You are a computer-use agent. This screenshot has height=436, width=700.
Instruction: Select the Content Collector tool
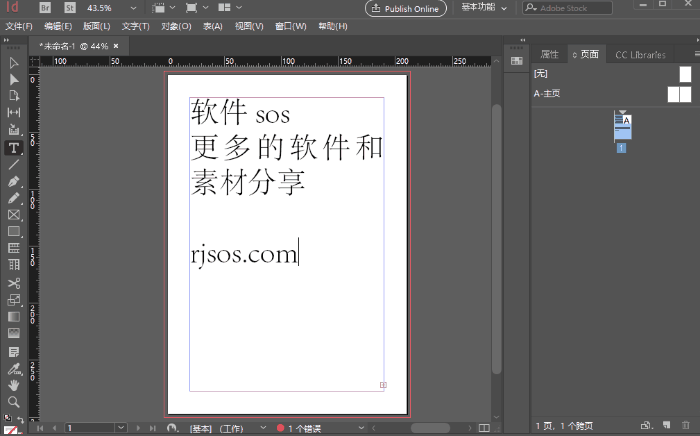[x=14, y=129]
